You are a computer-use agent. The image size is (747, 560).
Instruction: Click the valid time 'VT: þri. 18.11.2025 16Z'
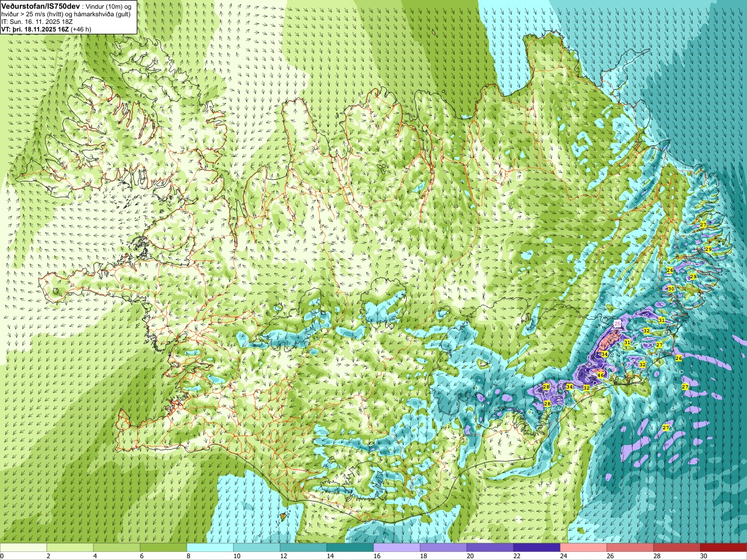(35, 29)
